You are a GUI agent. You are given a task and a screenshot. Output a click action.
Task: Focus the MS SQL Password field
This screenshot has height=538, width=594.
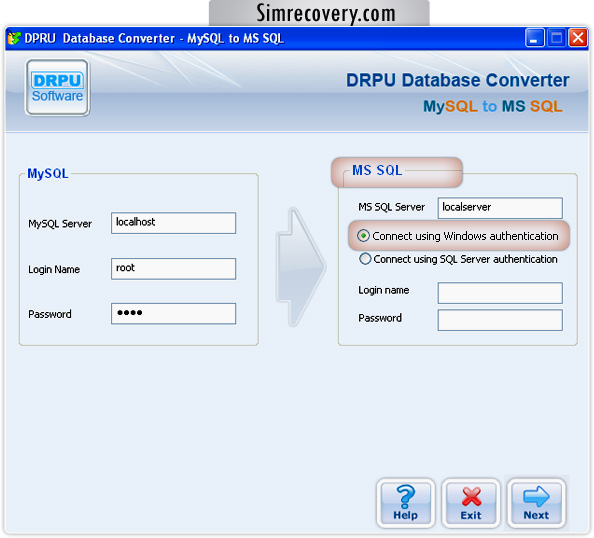point(500,320)
